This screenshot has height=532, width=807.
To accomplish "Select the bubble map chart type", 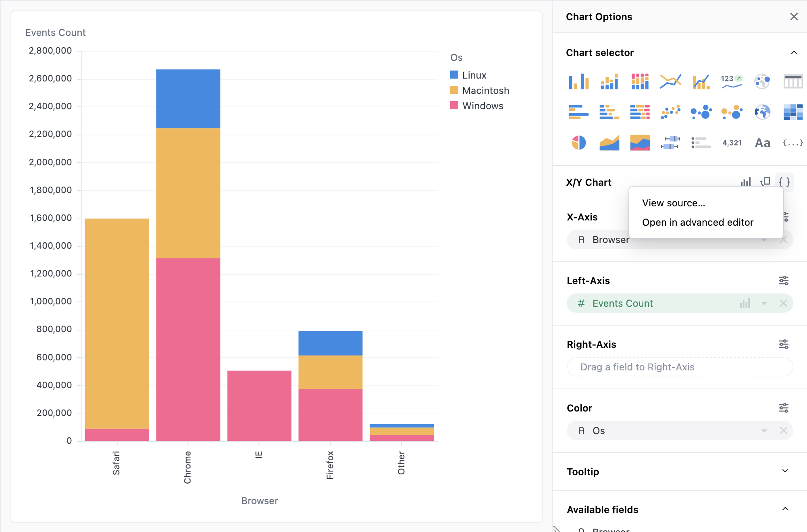I will click(762, 81).
